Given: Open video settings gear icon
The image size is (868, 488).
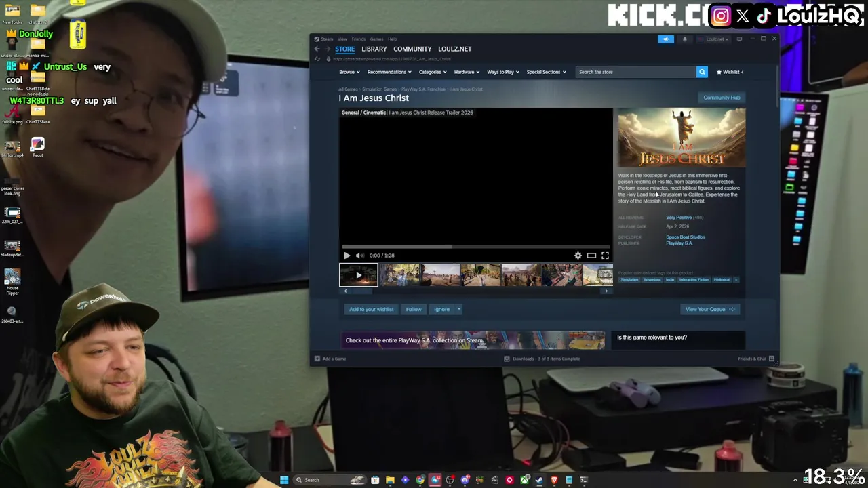Looking at the screenshot, I should click(578, 256).
